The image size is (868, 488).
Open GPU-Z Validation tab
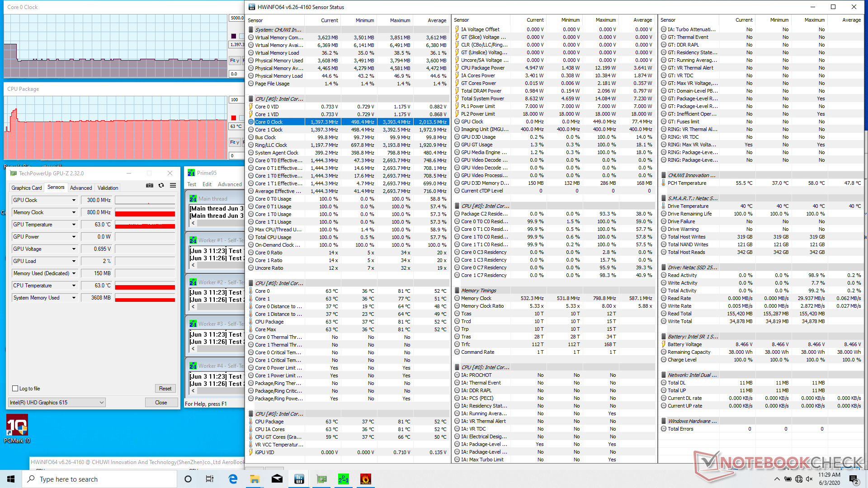click(x=108, y=188)
